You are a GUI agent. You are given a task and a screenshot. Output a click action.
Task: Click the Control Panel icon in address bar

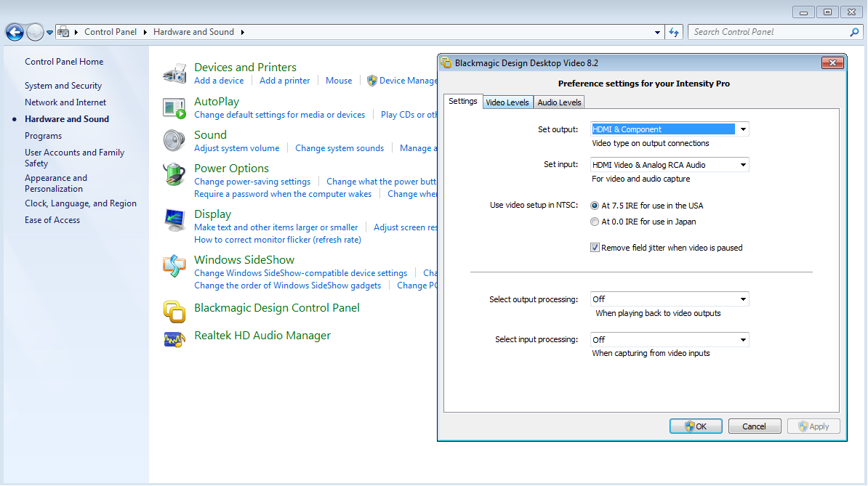click(64, 32)
